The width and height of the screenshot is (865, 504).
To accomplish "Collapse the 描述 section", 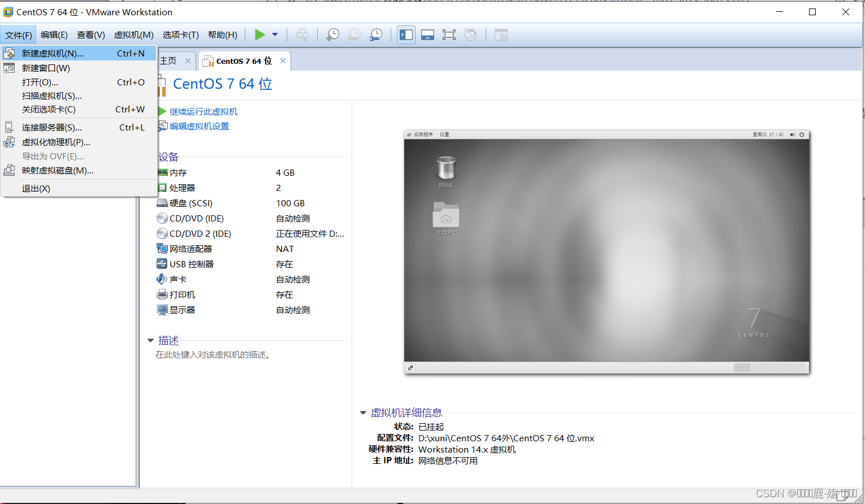I will tap(150, 340).
